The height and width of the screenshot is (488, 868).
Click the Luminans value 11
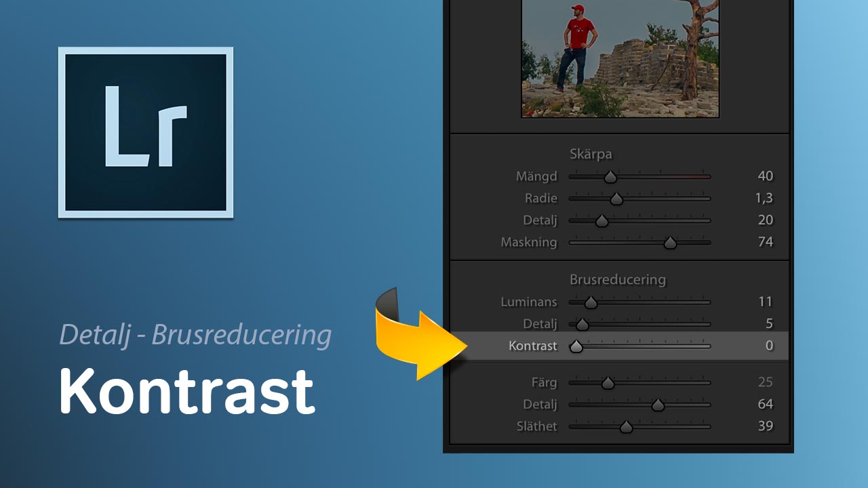pyautogui.click(x=766, y=302)
